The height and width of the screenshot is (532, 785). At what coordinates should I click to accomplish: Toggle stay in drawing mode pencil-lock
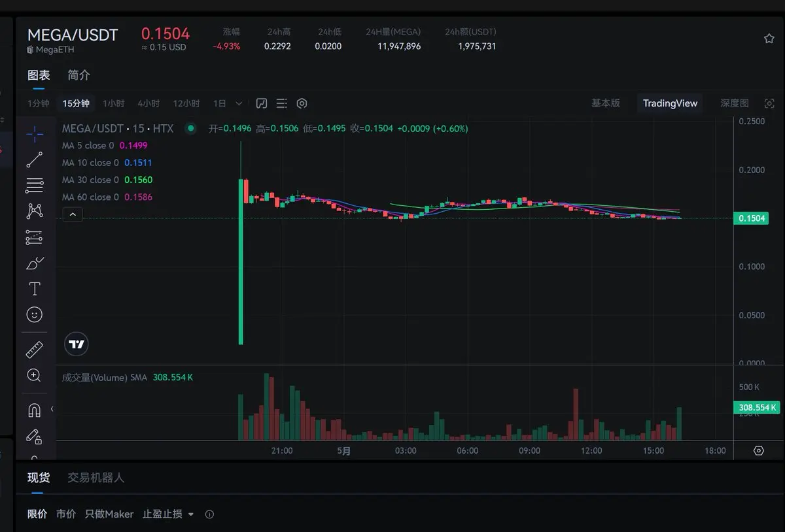pos(35,436)
